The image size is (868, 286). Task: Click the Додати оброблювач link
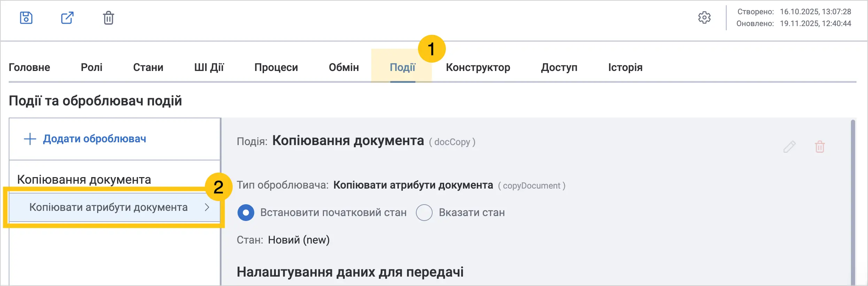[94, 138]
